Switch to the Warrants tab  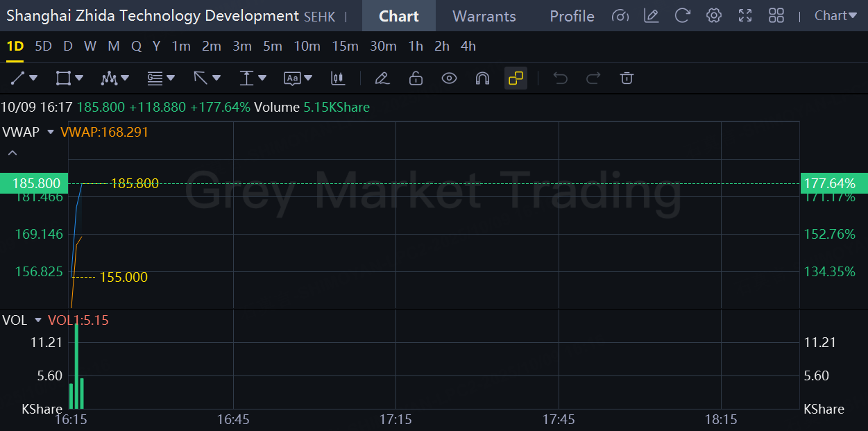coord(484,15)
